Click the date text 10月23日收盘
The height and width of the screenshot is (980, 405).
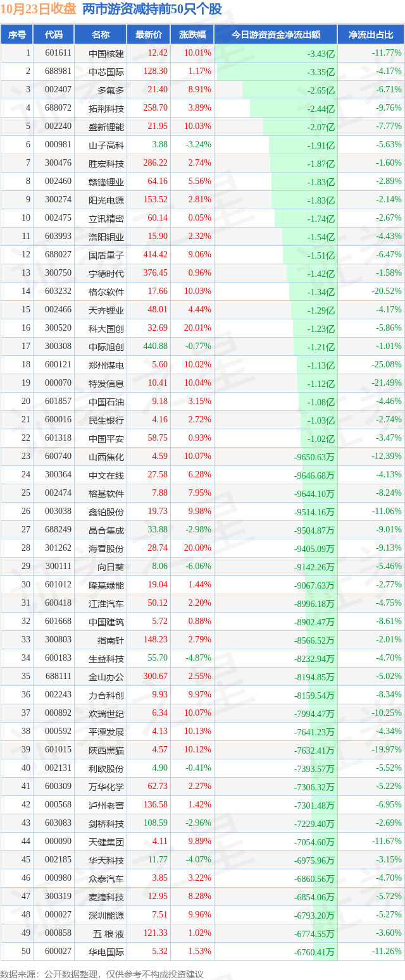[39, 9]
